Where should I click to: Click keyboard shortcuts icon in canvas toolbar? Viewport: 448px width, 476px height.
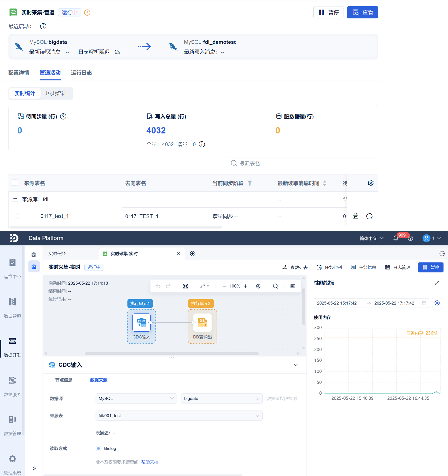point(293,286)
